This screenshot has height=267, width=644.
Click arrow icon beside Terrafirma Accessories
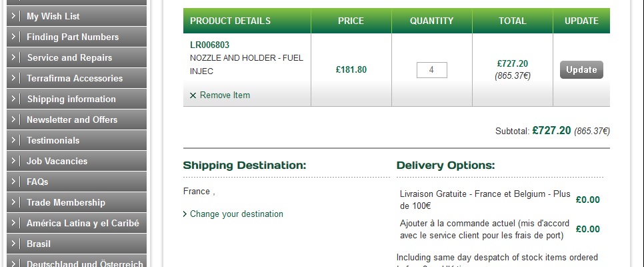pyautogui.click(x=14, y=78)
